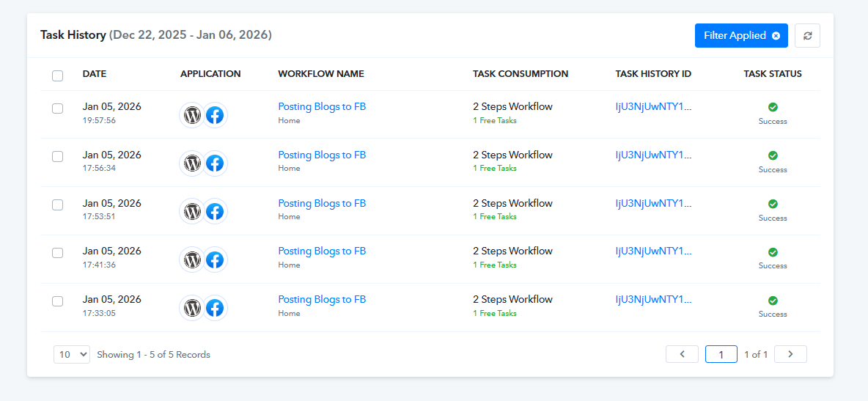Click the green Success icon for 17:41:36 task

pyautogui.click(x=773, y=252)
